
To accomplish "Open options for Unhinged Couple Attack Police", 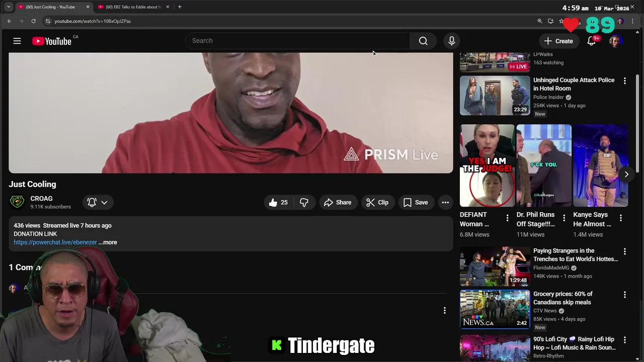I will [x=625, y=80].
